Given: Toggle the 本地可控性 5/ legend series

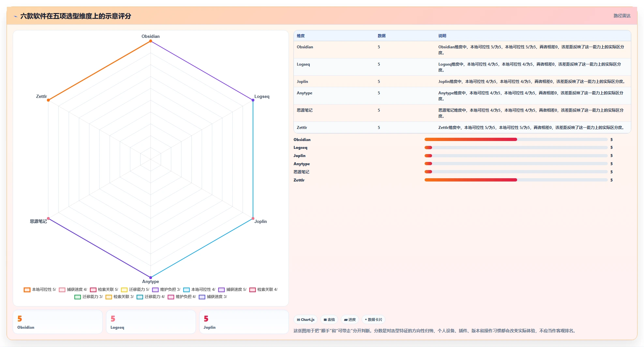Looking at the screenshot, I should coord(40,290).
